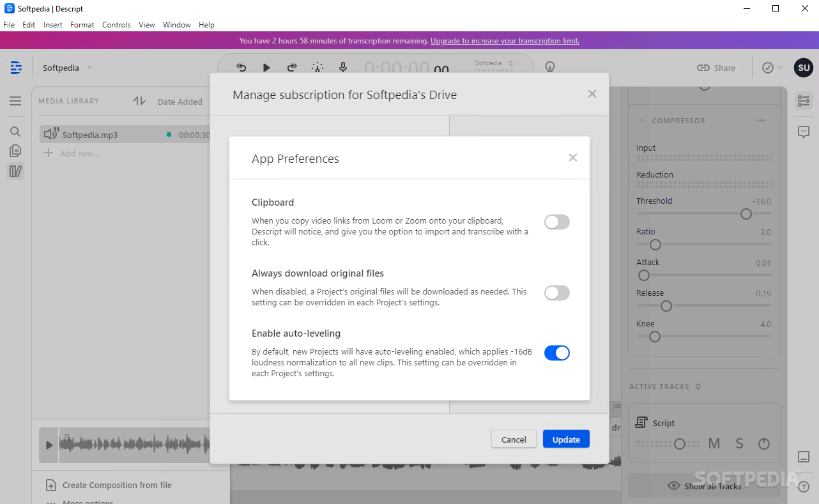The width and height of the screenshot is (819, 504).
Task: Close the Manage subscription dialog
Action: coord(592,94)
